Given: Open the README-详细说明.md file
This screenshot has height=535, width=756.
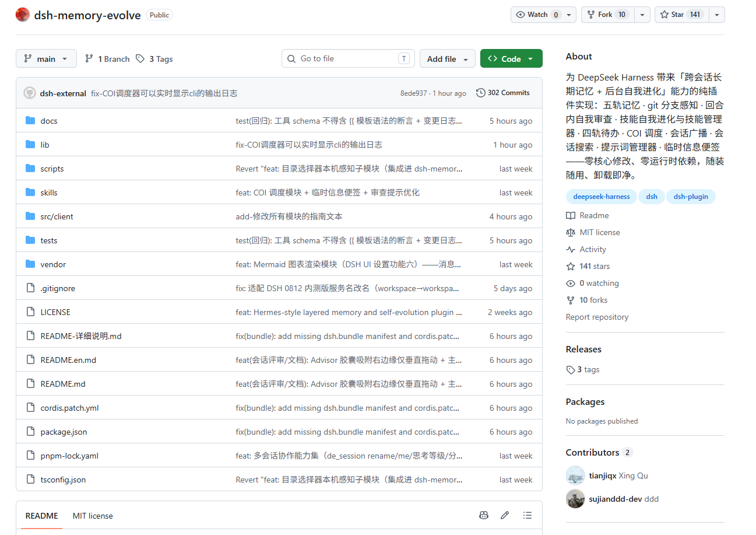Looking at the screenshot, I should click(x=81, y=336).
